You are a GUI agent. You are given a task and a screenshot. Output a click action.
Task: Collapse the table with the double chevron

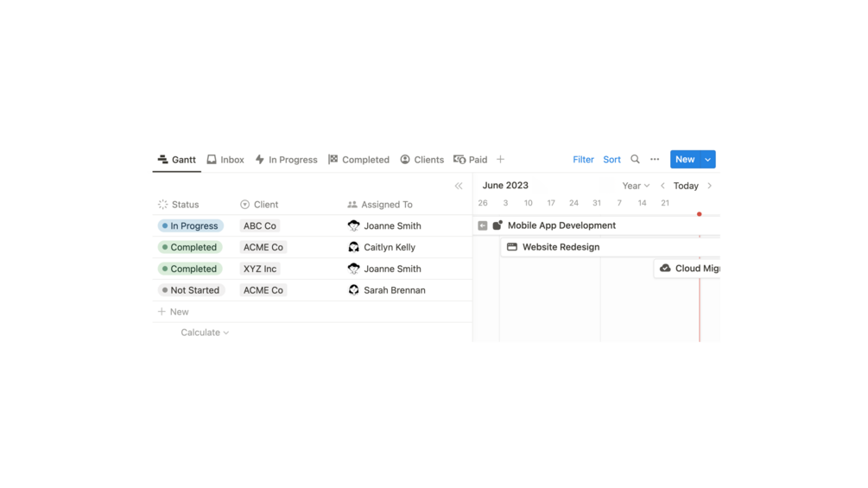click(459, 186)
